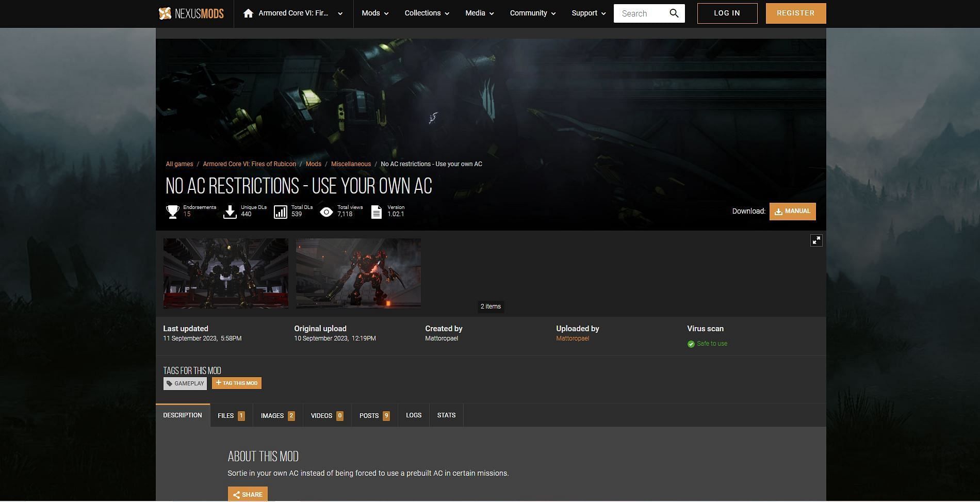Open the Armored Core VI game dropdown
Screen dimensions: 980x502
[340, 14]
